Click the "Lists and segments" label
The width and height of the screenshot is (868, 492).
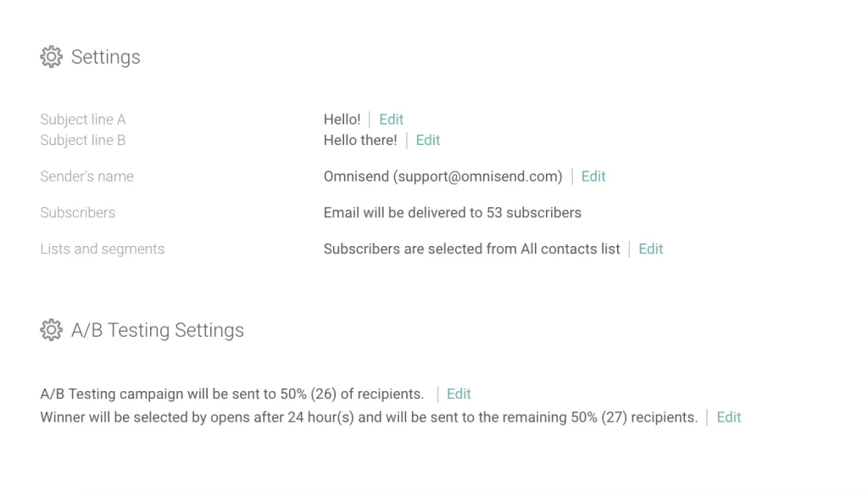click(103, 249)
